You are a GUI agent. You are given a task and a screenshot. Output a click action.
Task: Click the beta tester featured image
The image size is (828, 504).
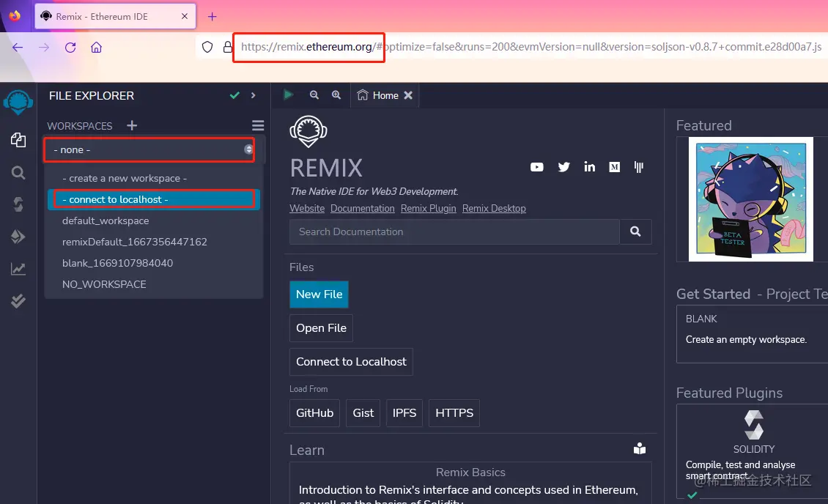[751, 199]
